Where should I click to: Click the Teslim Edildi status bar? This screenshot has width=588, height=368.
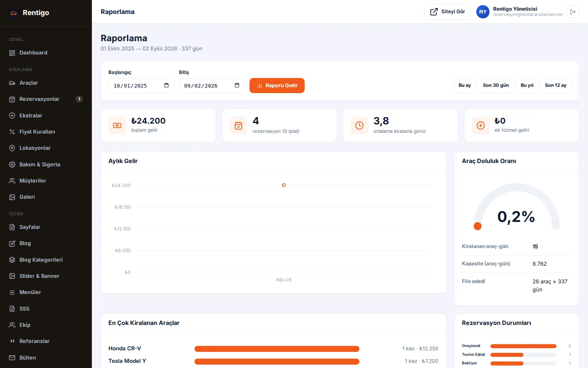(x=523, y=355)
